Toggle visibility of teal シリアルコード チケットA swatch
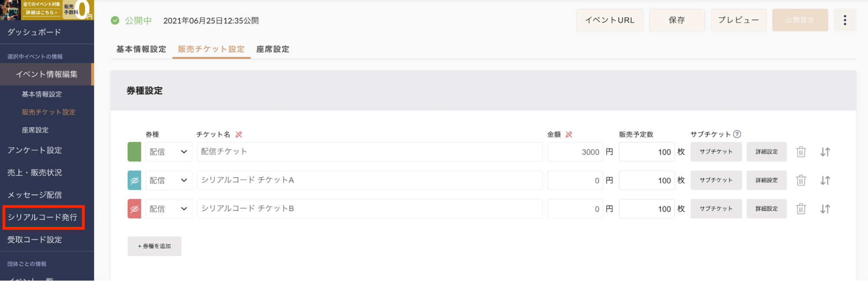The image size is (868, 281). point(134,180)
